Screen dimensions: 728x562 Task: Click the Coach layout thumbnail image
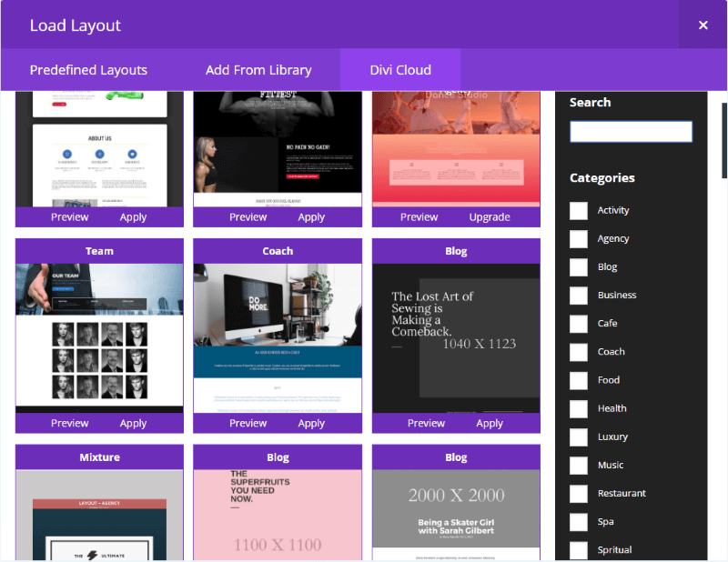[278, 337]
